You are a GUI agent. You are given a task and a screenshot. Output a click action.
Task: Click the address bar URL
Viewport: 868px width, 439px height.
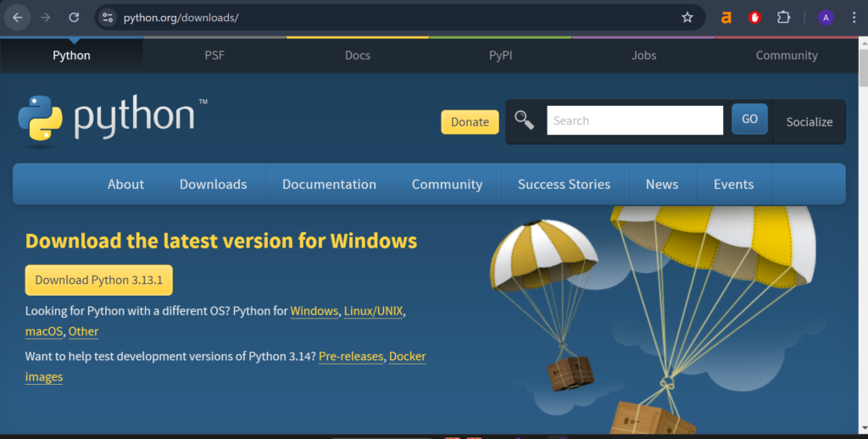tap(181, 18)
